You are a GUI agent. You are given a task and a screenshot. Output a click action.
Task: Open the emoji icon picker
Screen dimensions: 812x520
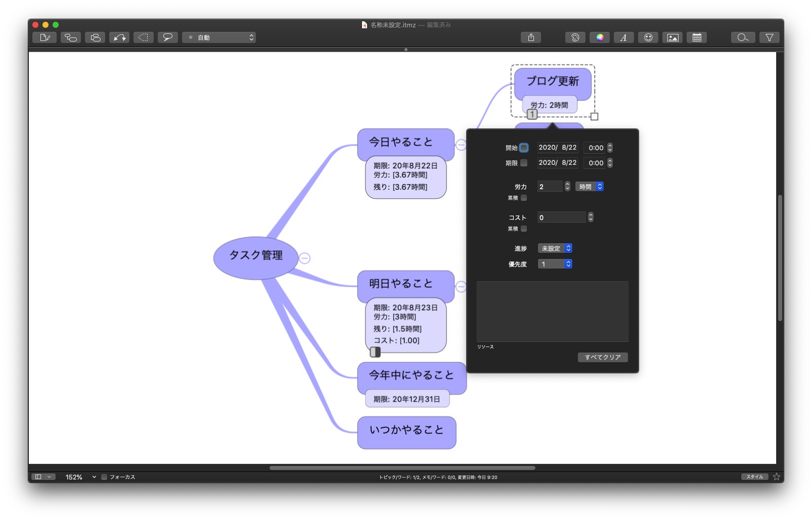(x=648, y=37)
